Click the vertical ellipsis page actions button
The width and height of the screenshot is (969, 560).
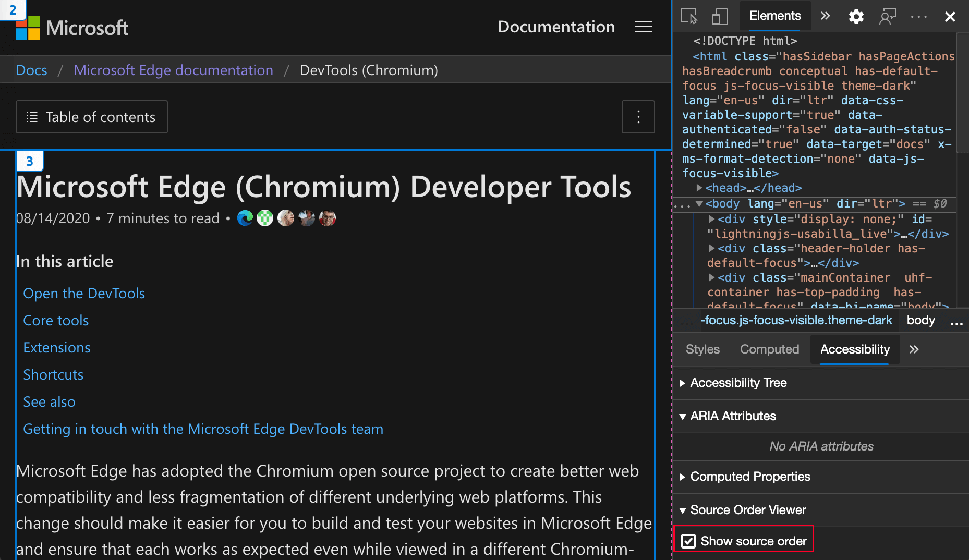pyautogui.click(x=638, y=117)
